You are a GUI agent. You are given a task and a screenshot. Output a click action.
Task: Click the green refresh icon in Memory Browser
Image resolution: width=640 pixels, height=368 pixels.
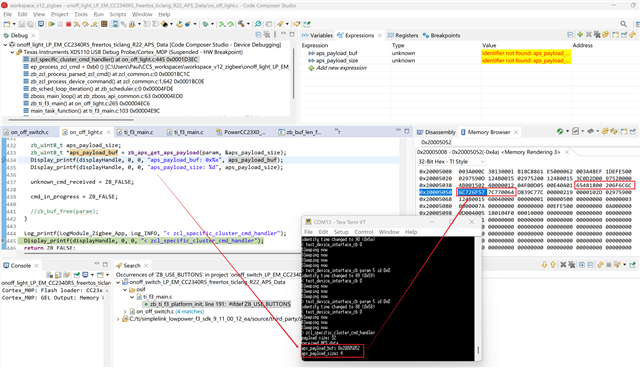[x=560, y=131]
